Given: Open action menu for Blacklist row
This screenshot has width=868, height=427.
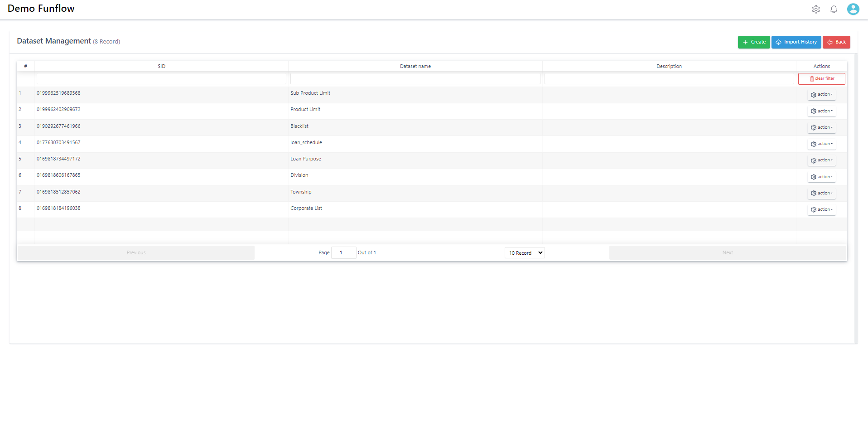Looking at the screenshot, I should (x=821, y=128).
